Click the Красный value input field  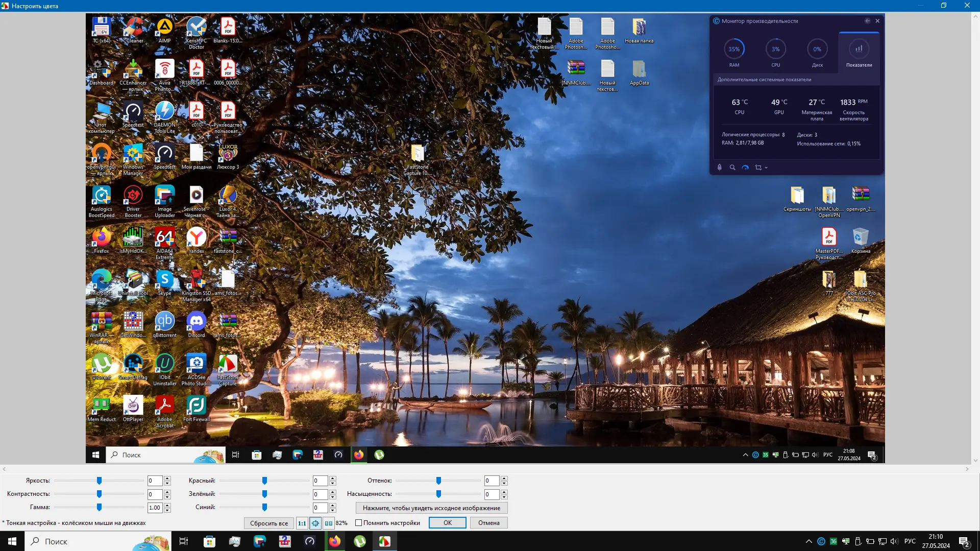point(320,481)
